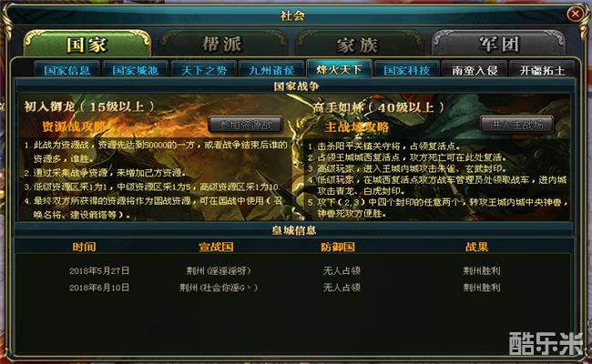Open the 国家科技 sub-tab
This screenshot has width=592, height=364.
(x=406, y=70)
